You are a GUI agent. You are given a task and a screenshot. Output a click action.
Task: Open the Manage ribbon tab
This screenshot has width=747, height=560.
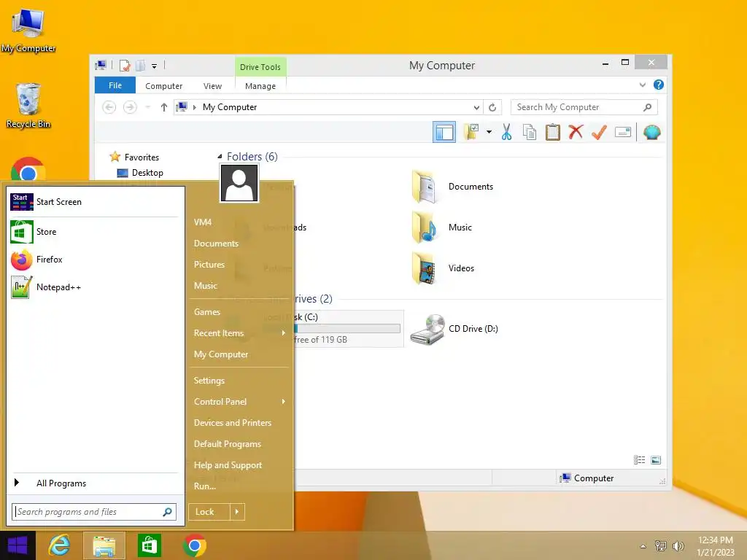tap(260, 86)
